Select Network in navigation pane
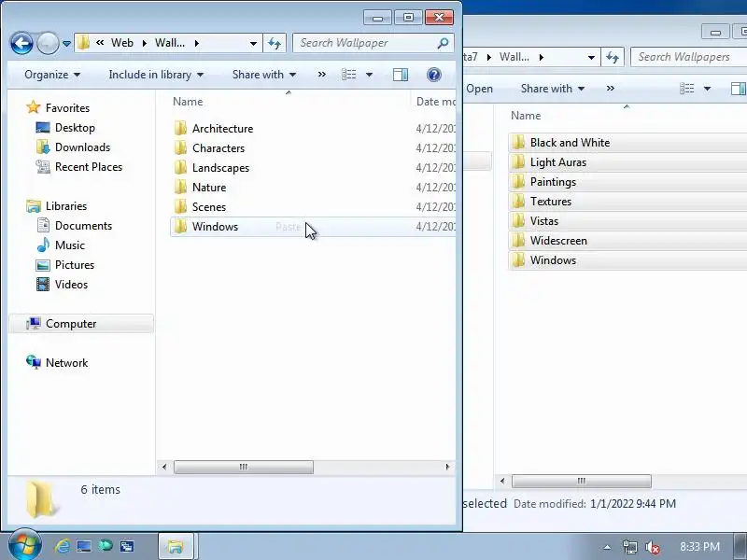Image resolution: width=747 pixels, height=560 pixels. (x=66, y=363)
